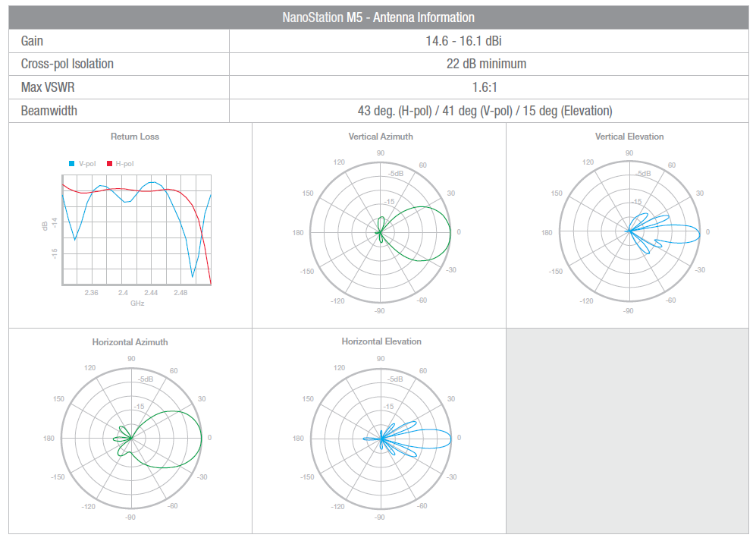Select the 'H-pol' legend label

coord(124,164)
